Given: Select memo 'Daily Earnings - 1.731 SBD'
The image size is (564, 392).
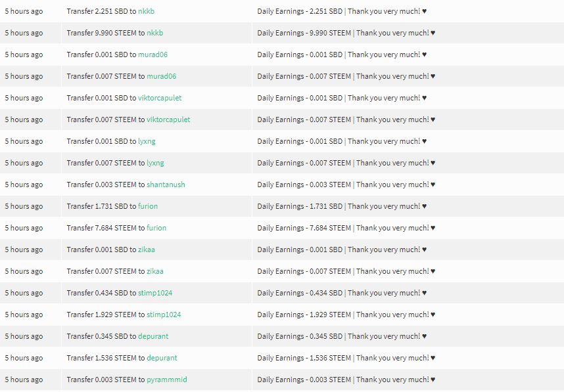Looking at the screenshot, I should [300, 206].
